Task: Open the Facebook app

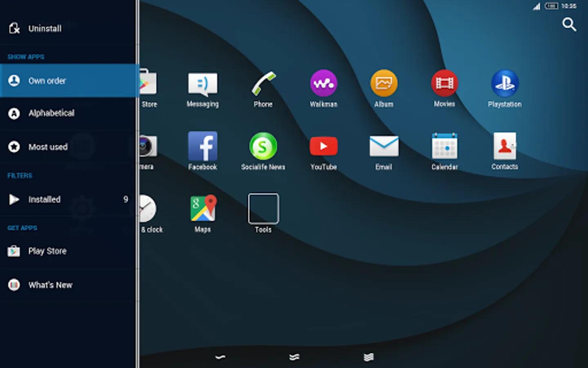Action: click(203, 151)
